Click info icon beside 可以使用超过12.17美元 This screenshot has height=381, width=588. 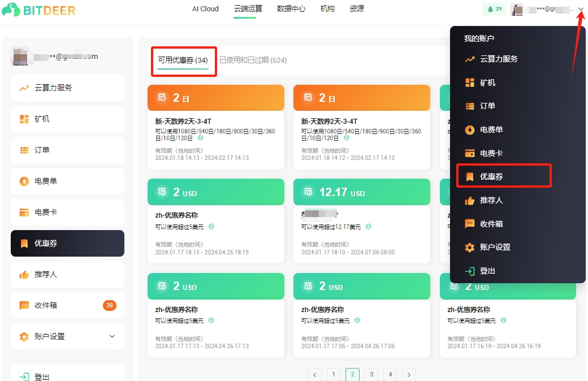pyautogui.click(x=369, y=227)
